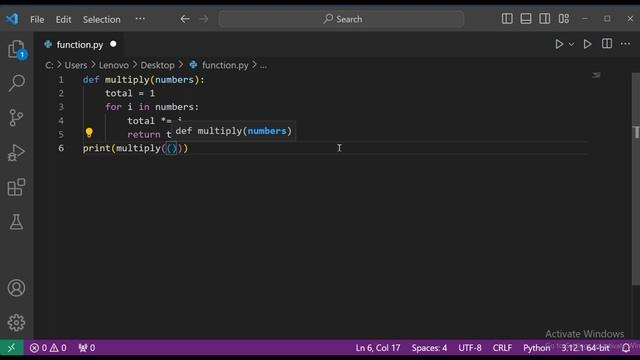The width and height of the screenshot is (640, 360).
Task: Open the Extensions view
Action: pos(16,187)
